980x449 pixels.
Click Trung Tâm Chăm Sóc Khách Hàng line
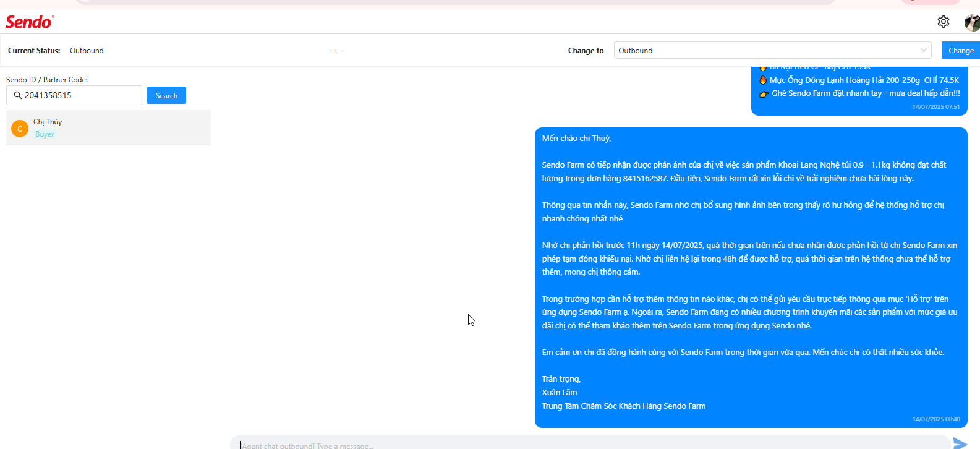[x=624, y=406]
